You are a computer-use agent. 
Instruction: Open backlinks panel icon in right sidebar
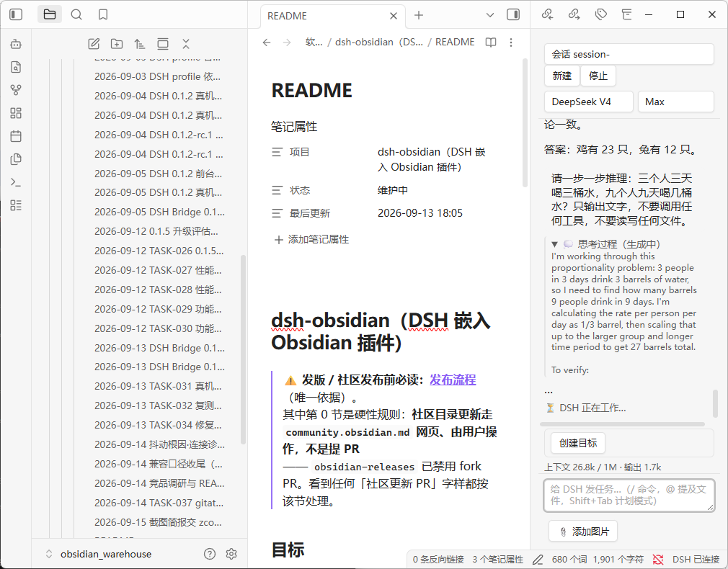click(547, 15)
